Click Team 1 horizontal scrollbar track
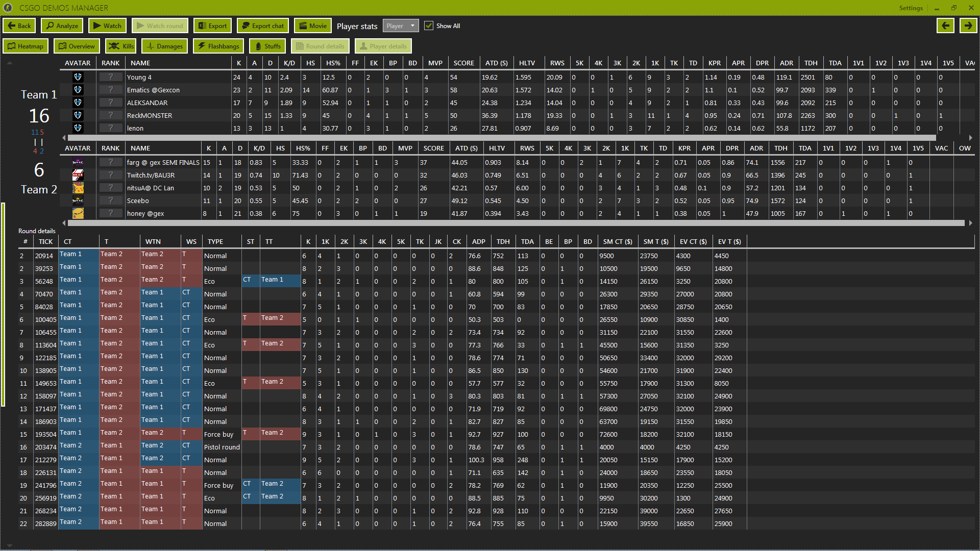The image size is (980, 551). (502, 138)
